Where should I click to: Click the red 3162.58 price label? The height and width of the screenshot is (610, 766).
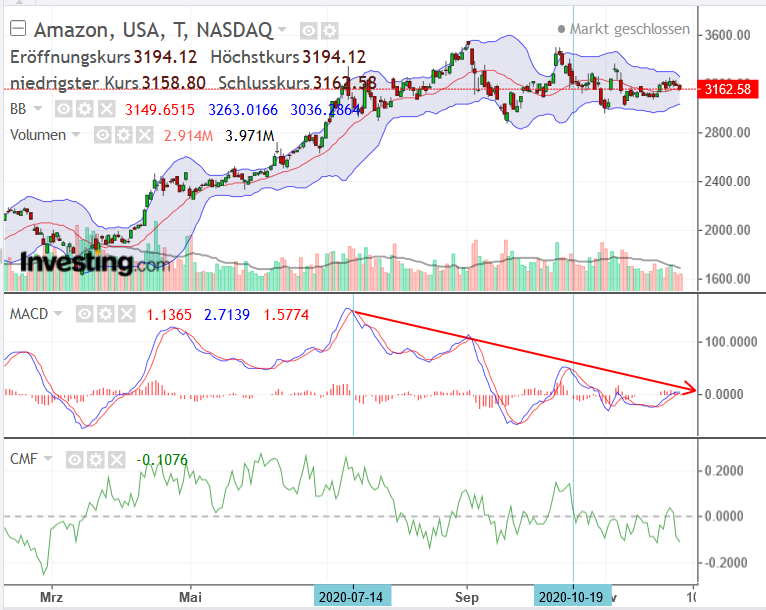(x=727, y=89)
